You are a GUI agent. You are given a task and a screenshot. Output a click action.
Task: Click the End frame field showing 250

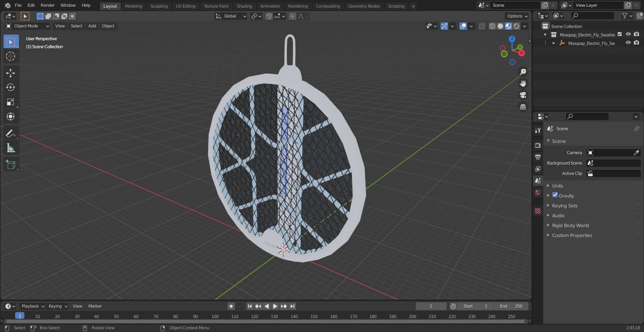512,306
